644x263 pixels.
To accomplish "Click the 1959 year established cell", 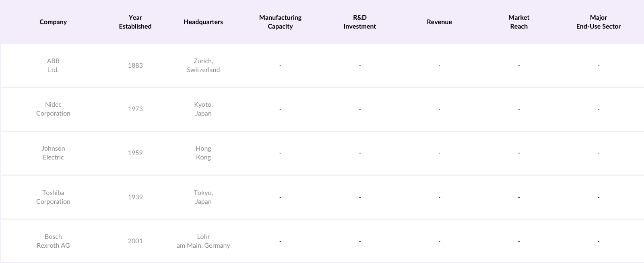I will point(135,153).
